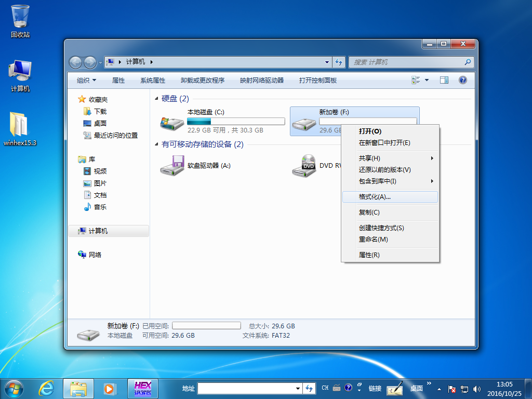Click the 系统属性 toolbar button
532x399 pixels.
(153, 81)
